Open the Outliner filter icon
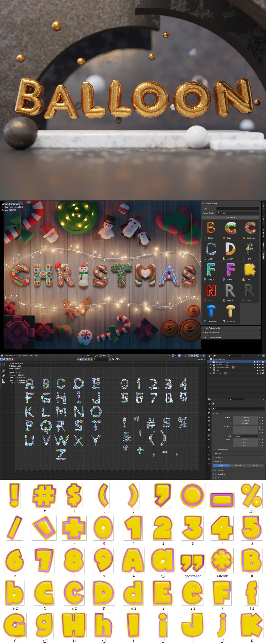 [259, 356]
